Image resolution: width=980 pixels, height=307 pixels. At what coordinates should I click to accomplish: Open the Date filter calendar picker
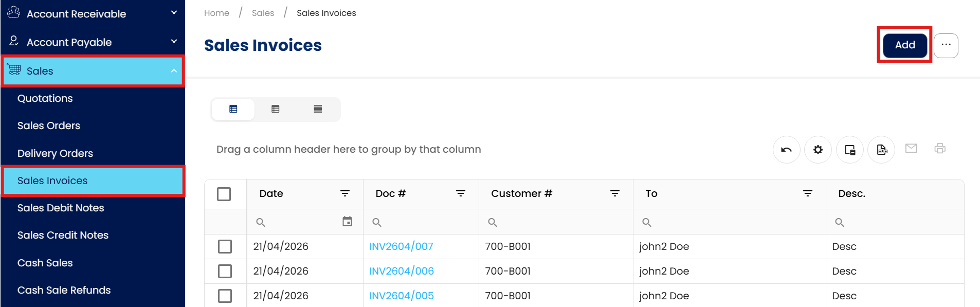[347, 222]
